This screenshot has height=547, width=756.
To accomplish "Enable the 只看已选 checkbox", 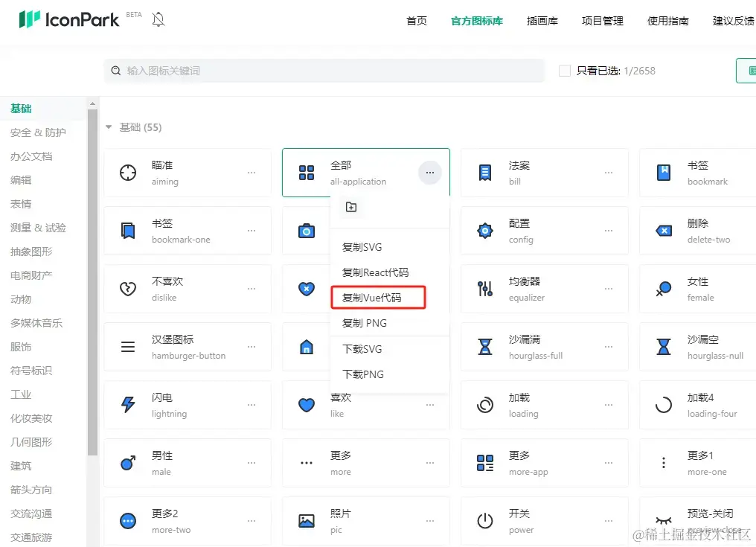I will (563, 70).
